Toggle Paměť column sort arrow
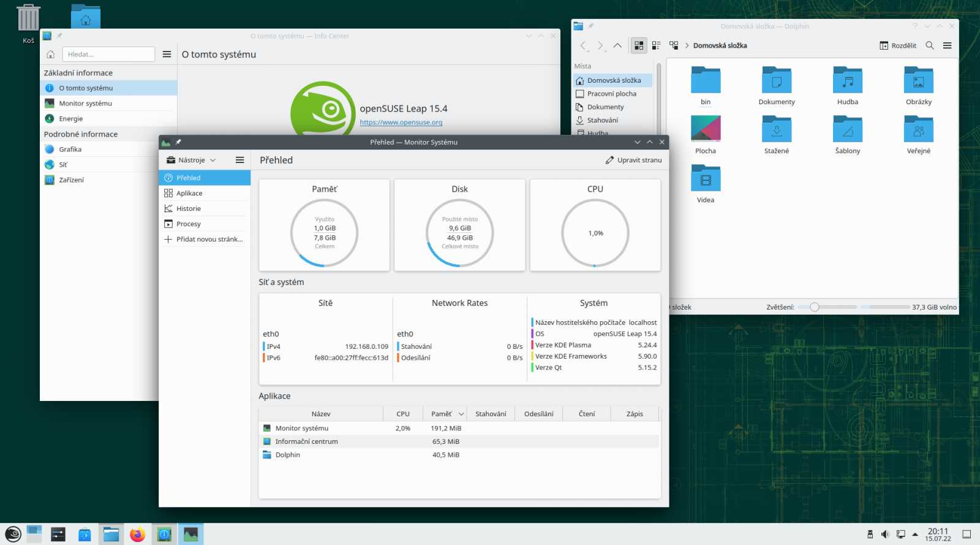980x545 pixels. click(x=461, y=414)
